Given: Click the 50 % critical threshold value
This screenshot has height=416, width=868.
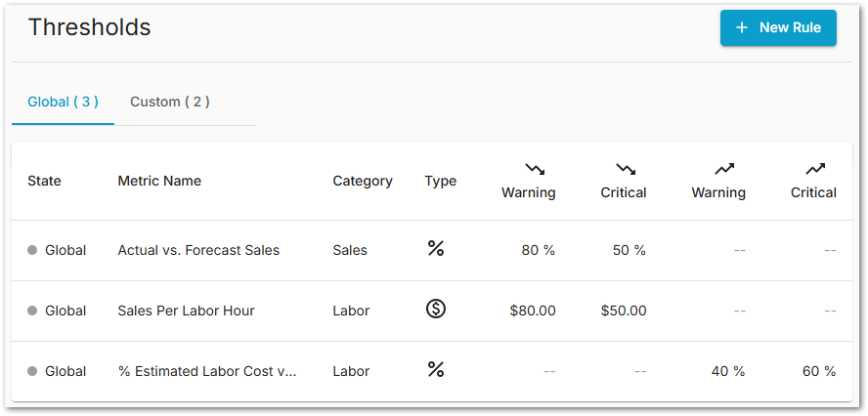Looking at the screenshot, I should [x=629, y=250].
